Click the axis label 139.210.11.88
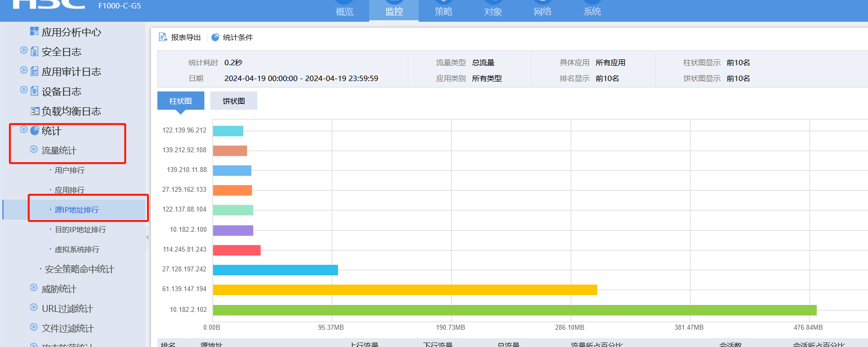868x347 pixels. point(187,170)
